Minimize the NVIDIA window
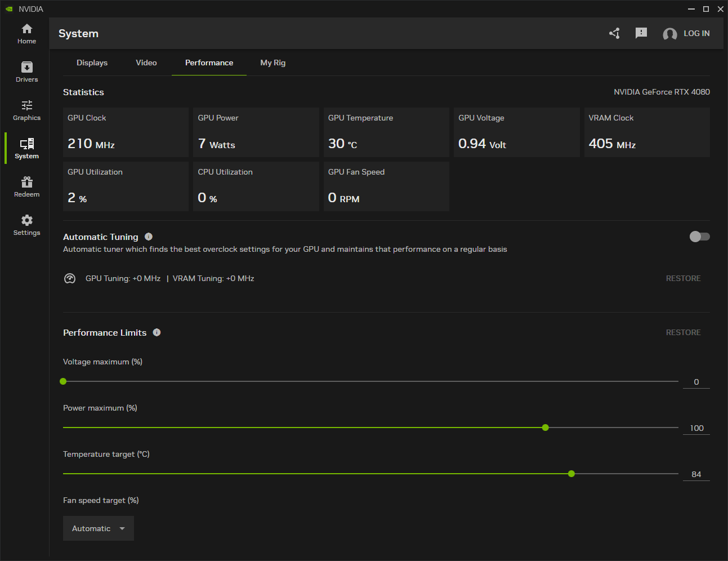 [x=691, y=9]
